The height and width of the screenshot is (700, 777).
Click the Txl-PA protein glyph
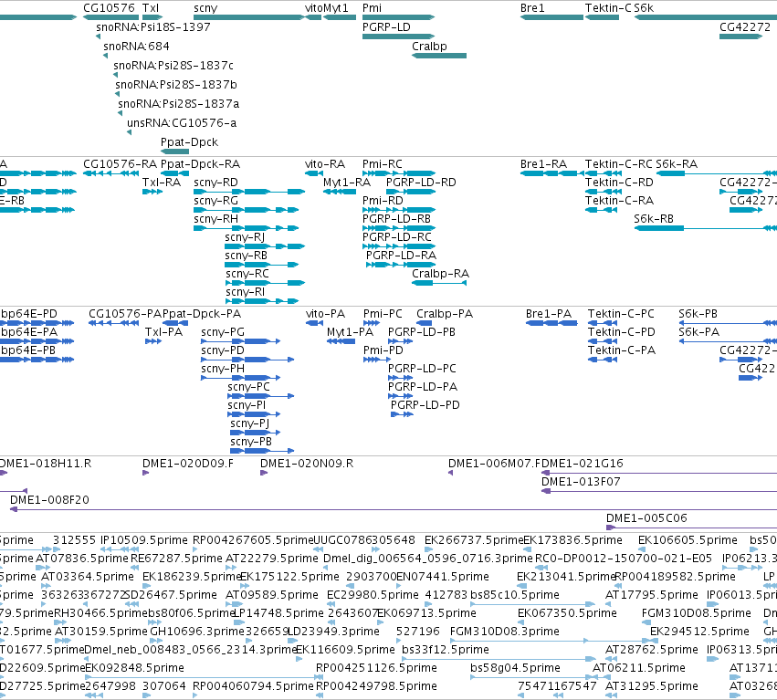153,341
